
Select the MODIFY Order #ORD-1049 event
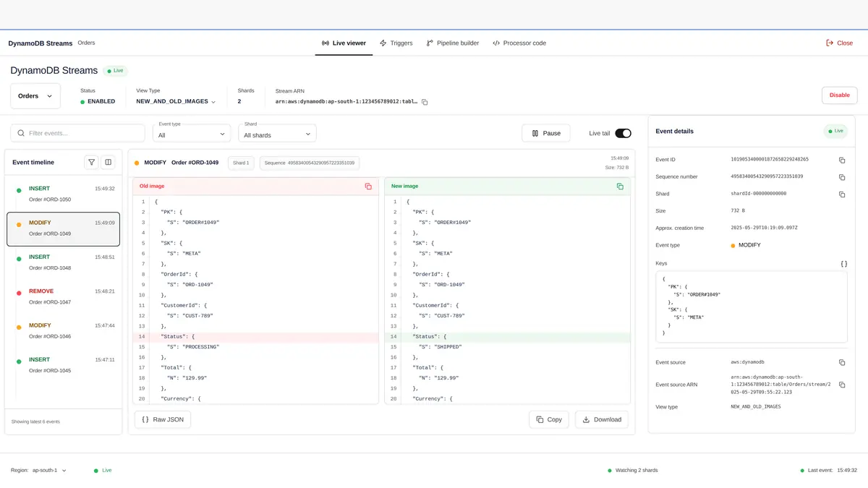coord(63,228)
